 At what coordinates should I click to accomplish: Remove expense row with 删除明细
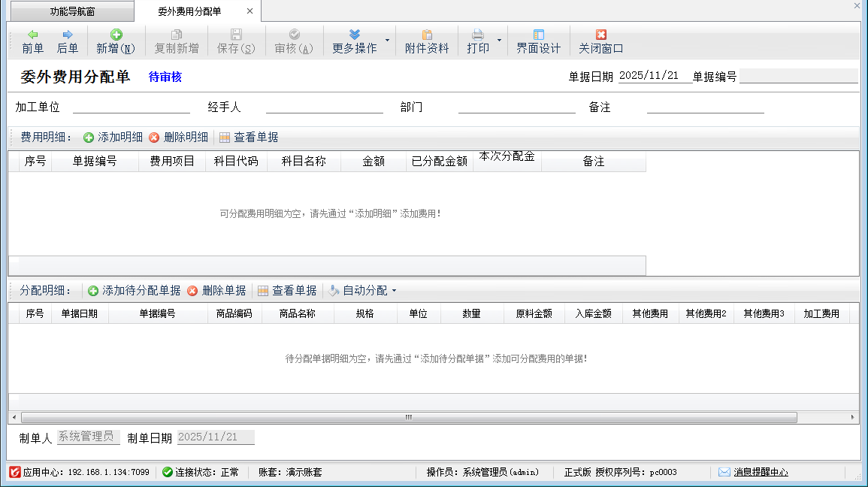click(178, 138)
